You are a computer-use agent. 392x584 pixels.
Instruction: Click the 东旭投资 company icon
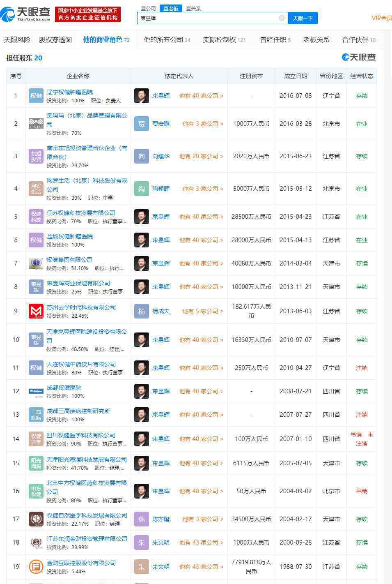point(36,156)
